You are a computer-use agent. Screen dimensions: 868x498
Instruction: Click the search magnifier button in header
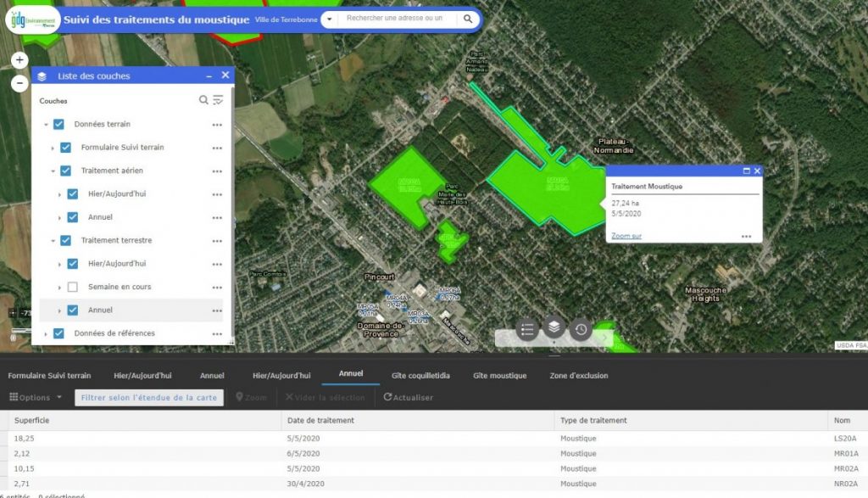coord(468,19)
